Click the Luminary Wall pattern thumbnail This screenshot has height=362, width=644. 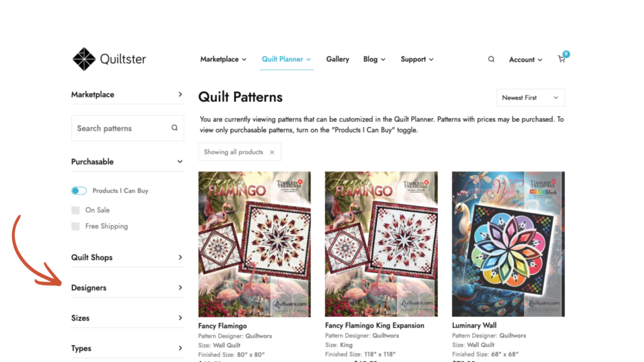tap(508, 244)
